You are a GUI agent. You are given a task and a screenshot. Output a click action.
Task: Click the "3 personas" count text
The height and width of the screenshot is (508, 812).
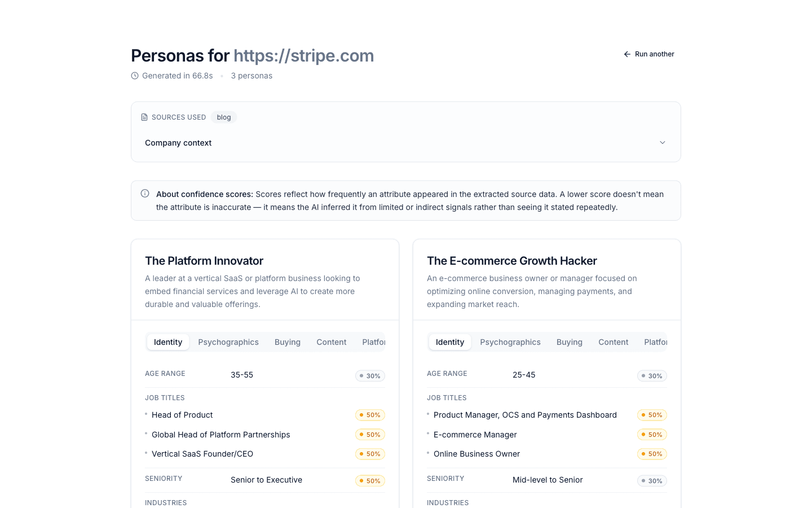coord(251,76)
